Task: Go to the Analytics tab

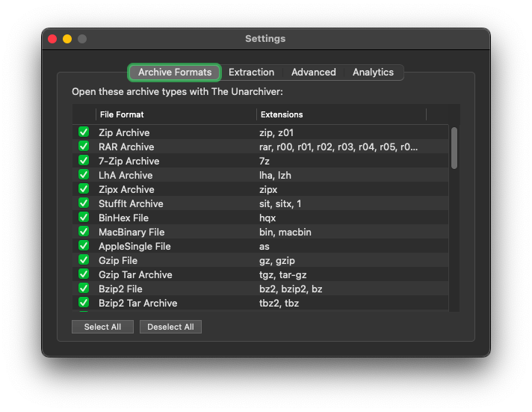Action: click(373, 73)
